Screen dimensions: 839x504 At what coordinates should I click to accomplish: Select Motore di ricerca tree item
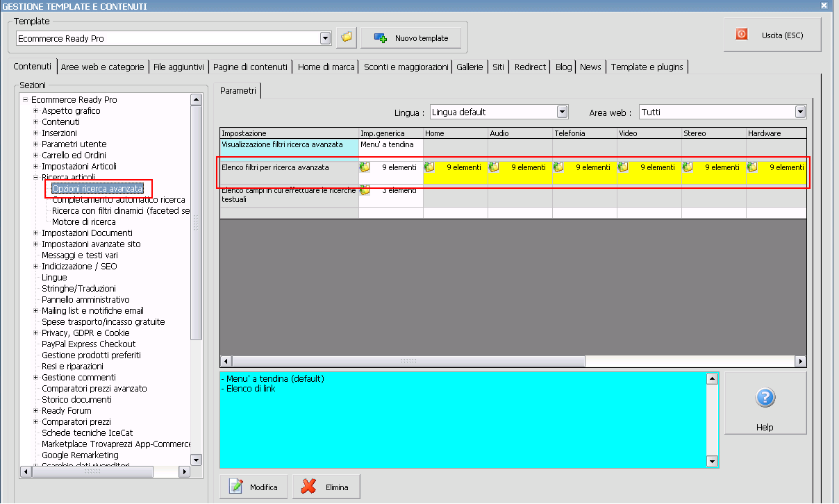pos(84,222)
